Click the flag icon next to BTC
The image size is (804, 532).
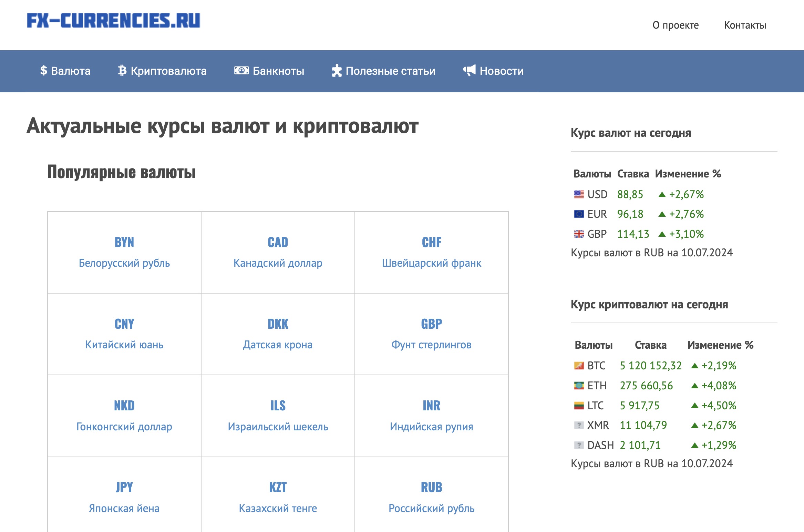579,366
